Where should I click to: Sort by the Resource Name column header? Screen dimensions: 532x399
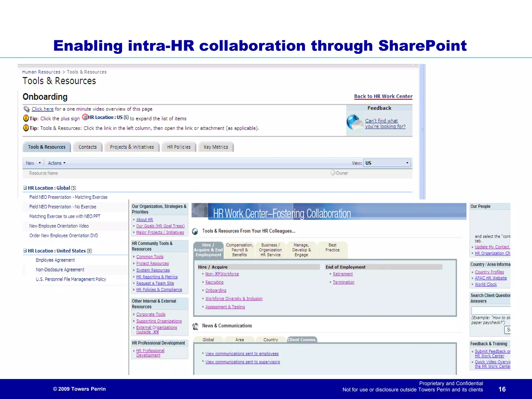(x=43, y=173)
